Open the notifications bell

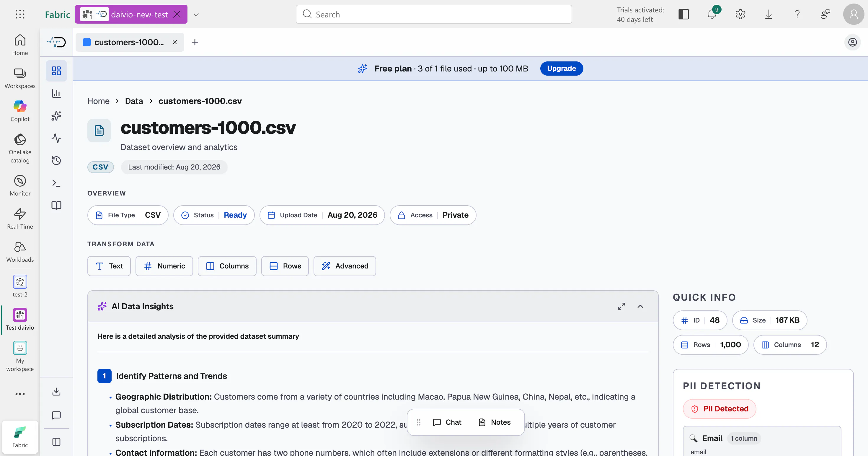tap(712, 14)
